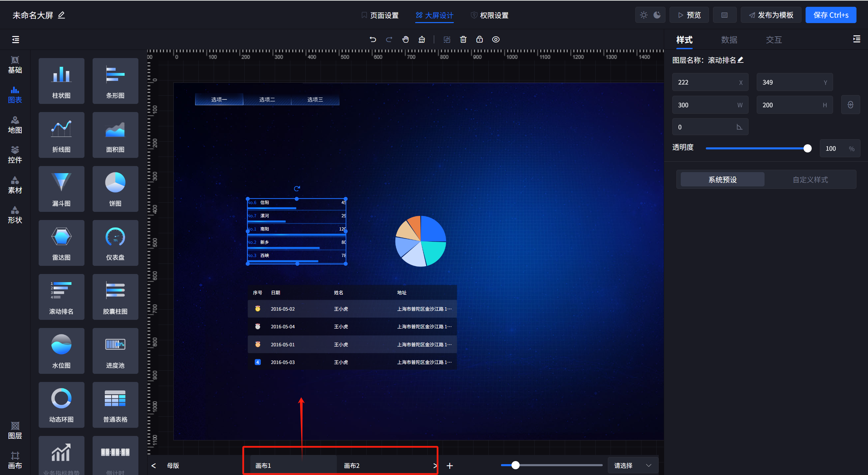This screenshot has height=475, width=868.
Task: Collapse the right properties panel
Action: (856, 39)
